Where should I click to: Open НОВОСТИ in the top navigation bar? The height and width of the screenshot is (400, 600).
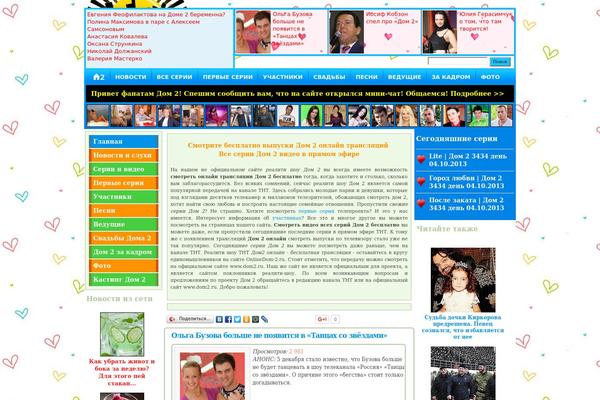131,77
